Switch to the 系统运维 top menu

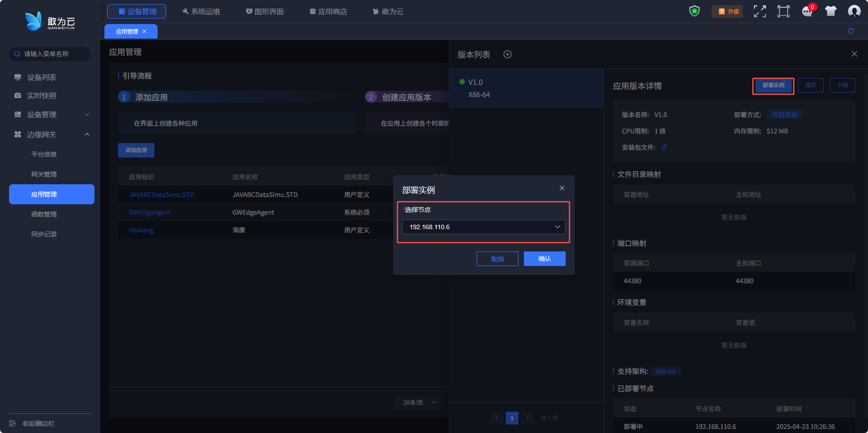[201, 11]
